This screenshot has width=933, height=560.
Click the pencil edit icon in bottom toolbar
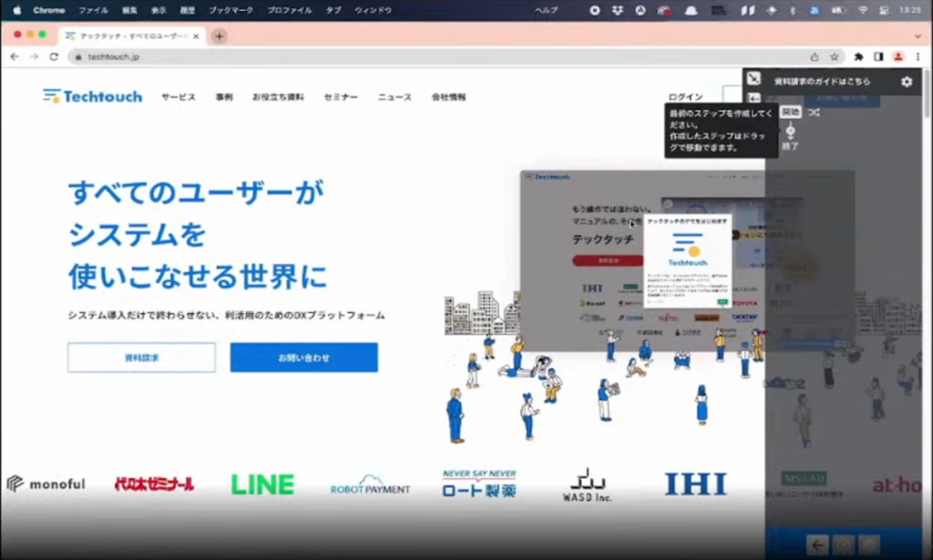(867, 545)
